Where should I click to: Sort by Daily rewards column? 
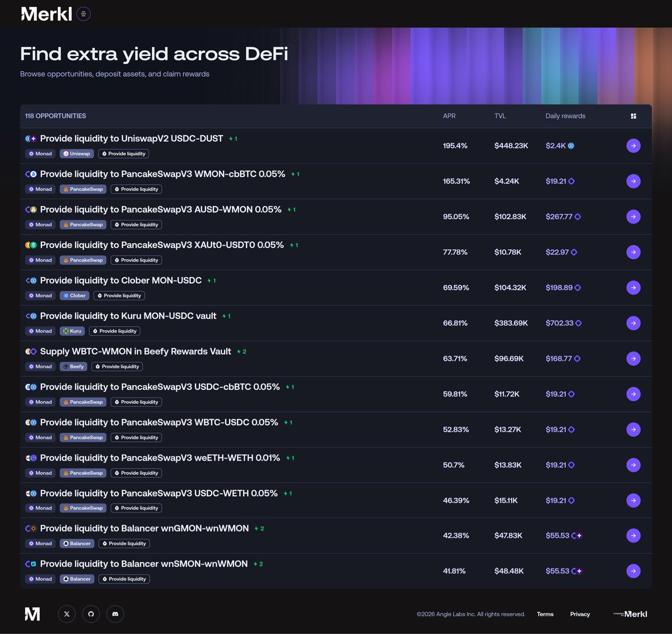pyautogui.click(x=566, y=116)
